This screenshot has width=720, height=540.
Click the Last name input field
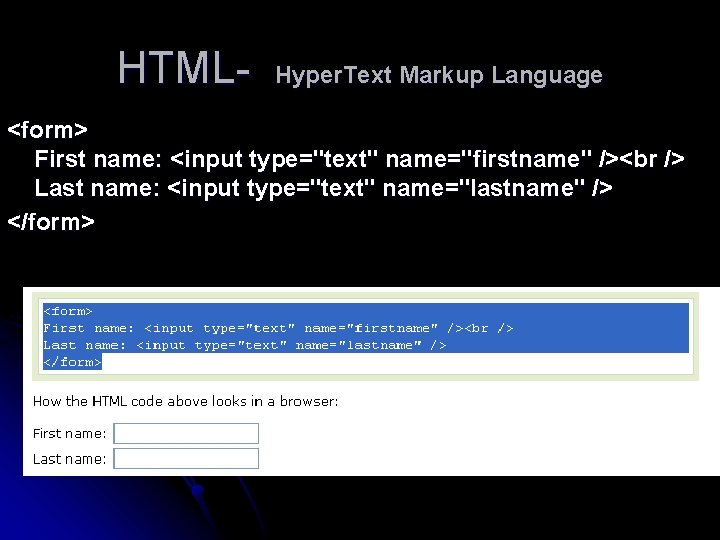tap(186, 459)
